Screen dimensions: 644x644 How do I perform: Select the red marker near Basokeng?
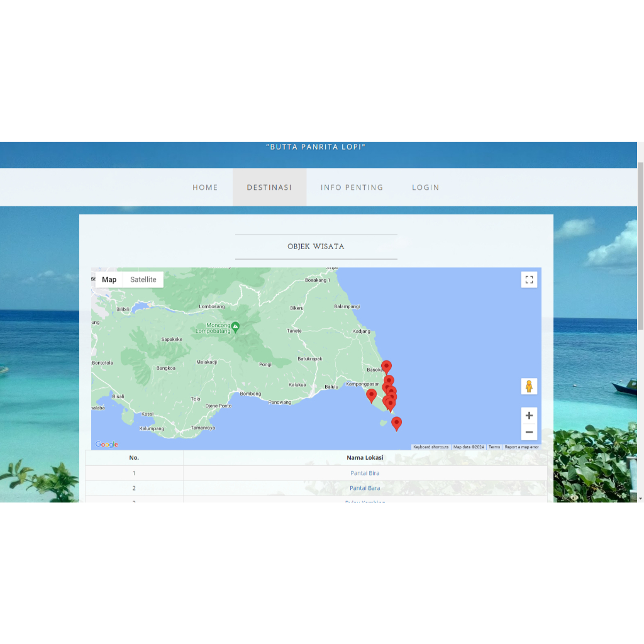tap(386, 367)
